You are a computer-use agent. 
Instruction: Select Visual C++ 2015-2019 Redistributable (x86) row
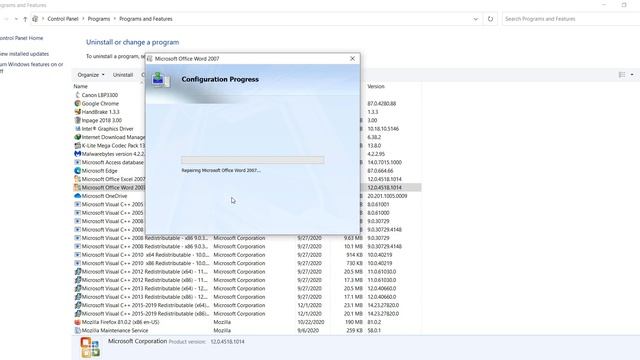(x=247, y=314)
